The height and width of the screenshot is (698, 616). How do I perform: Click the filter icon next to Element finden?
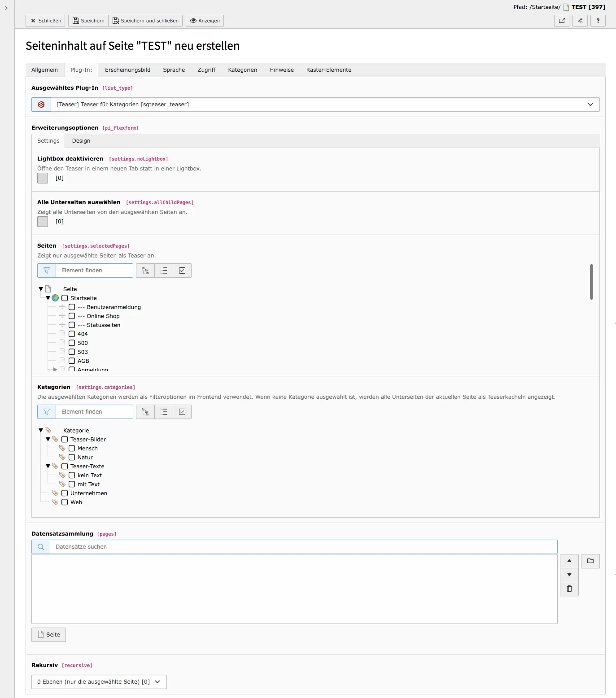(x=46, y=270)
